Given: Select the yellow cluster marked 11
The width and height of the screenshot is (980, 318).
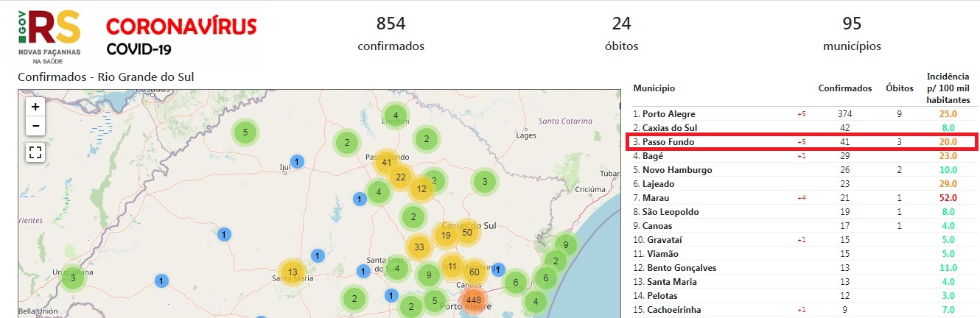Looking at the screenshot, I should (x=452, y=266).
